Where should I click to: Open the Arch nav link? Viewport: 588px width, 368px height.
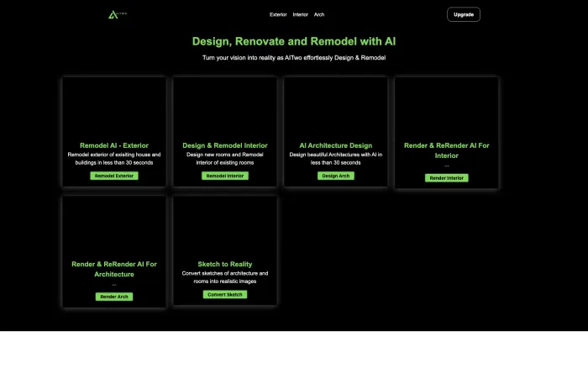(319, 14)
